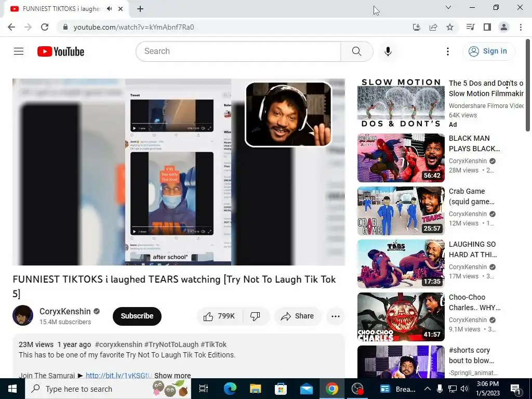Open Crab Game video thumbnail
Screen dimensions: 532x399
[401, 211]
